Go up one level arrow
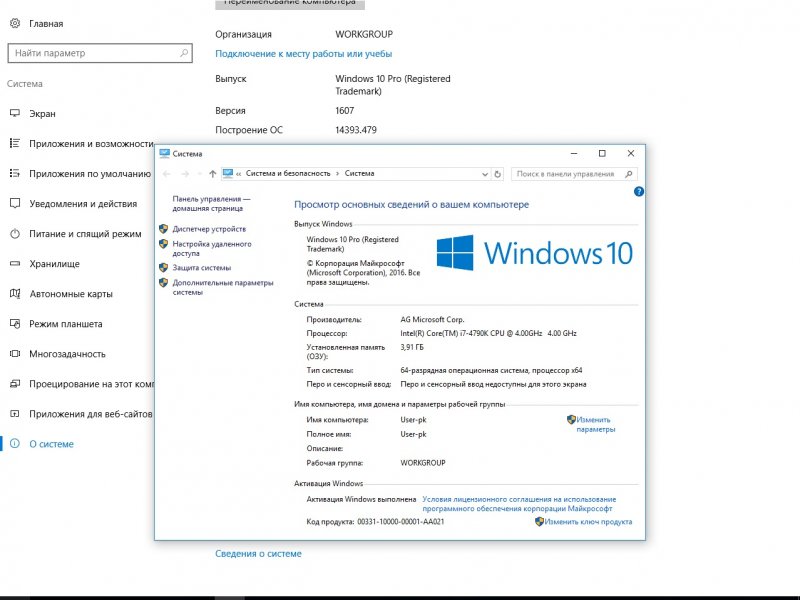Image resolution: width=800 pixels, height=600 pixels. (x=213, y=174)
